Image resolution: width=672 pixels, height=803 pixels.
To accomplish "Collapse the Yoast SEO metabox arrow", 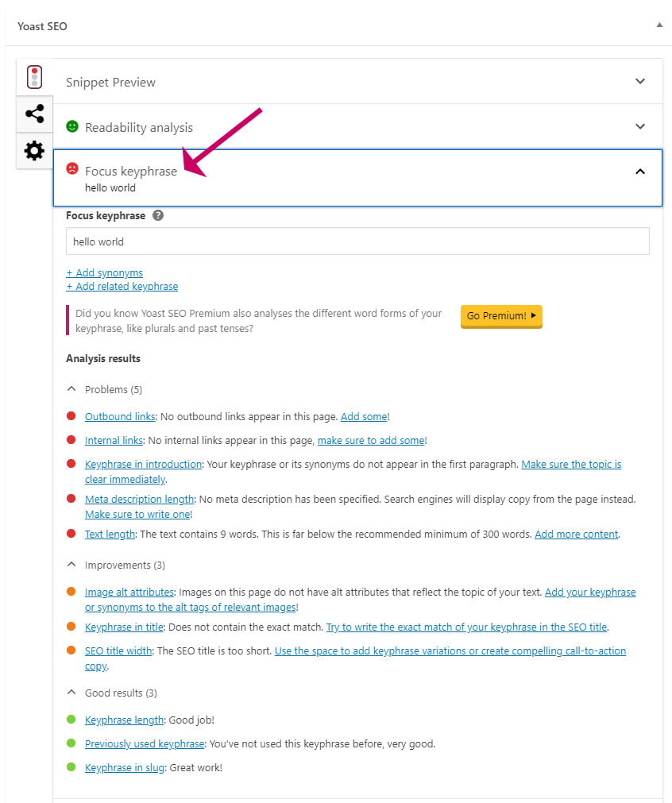I will pyautogui.click(x=659, y=25).
